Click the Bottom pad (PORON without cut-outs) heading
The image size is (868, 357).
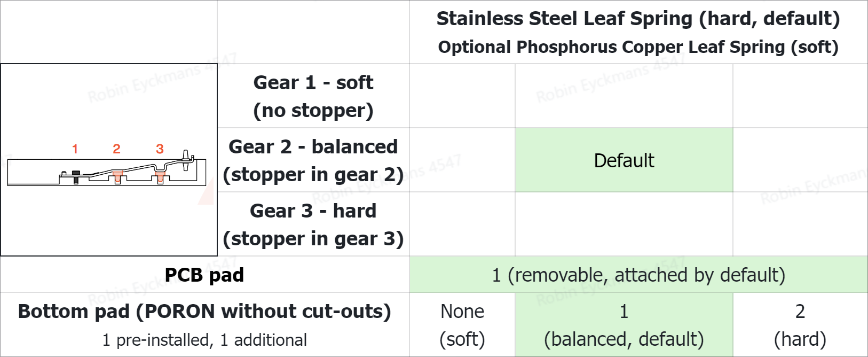(x=204, y=311)
